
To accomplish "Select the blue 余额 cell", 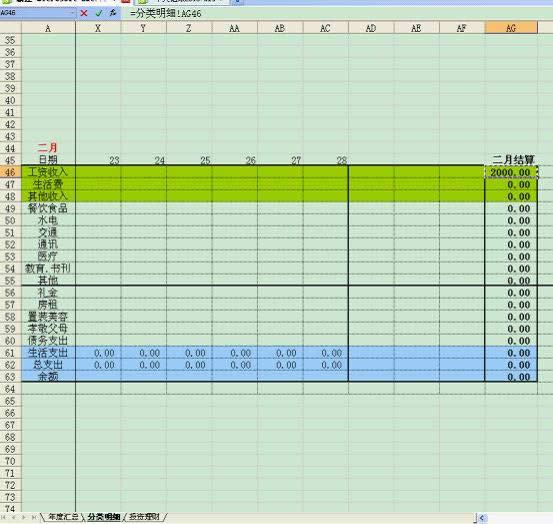I will [48, 377].
